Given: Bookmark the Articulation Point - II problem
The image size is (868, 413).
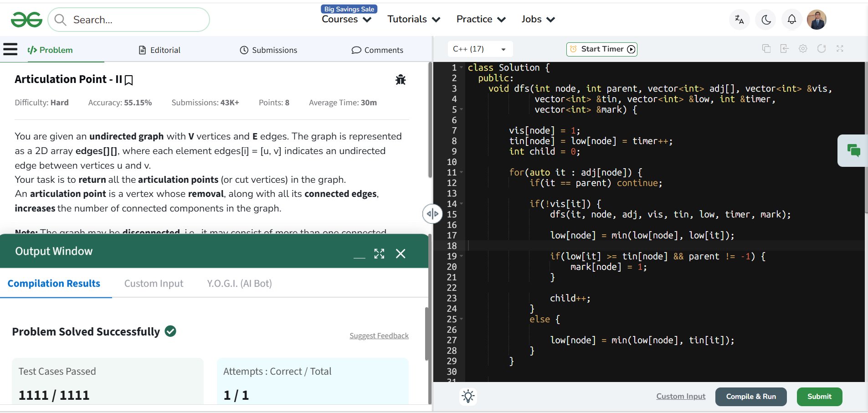Looking at the screenshot, I should click(x=129, y=80).
